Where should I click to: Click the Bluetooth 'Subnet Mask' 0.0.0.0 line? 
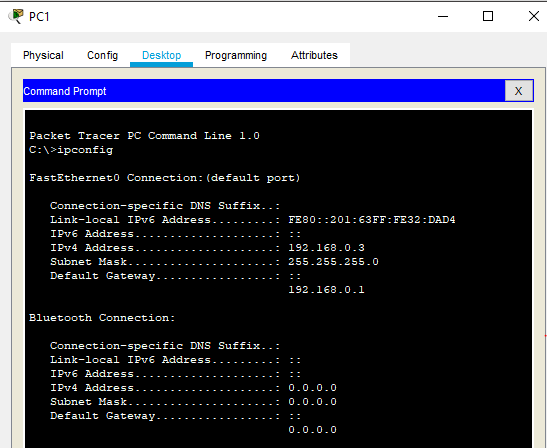coord(193,402)
